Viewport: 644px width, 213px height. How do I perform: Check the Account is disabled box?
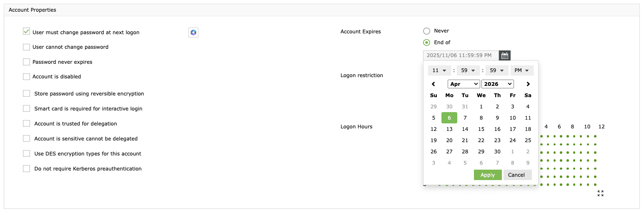pyautogui.click(x=27, y=77)
